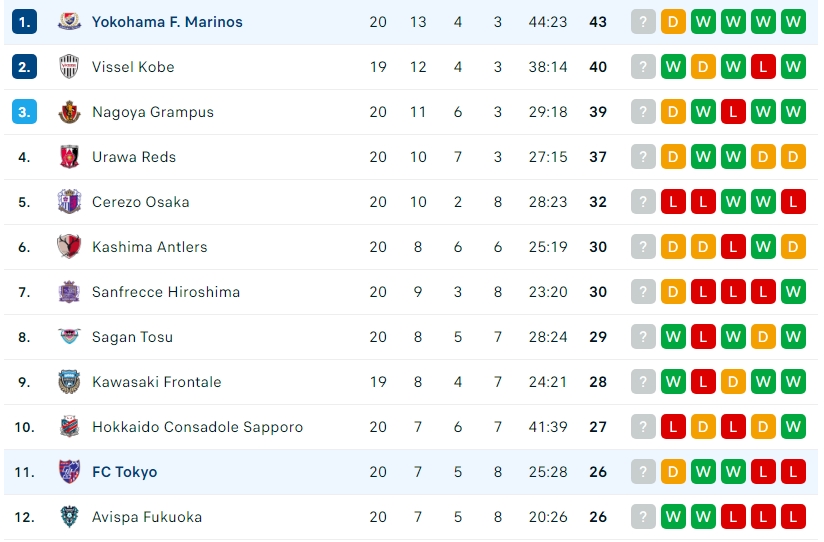Click the Yokohama F. Marinos club crest
824x542 pixels.
[x=69, y=22]
